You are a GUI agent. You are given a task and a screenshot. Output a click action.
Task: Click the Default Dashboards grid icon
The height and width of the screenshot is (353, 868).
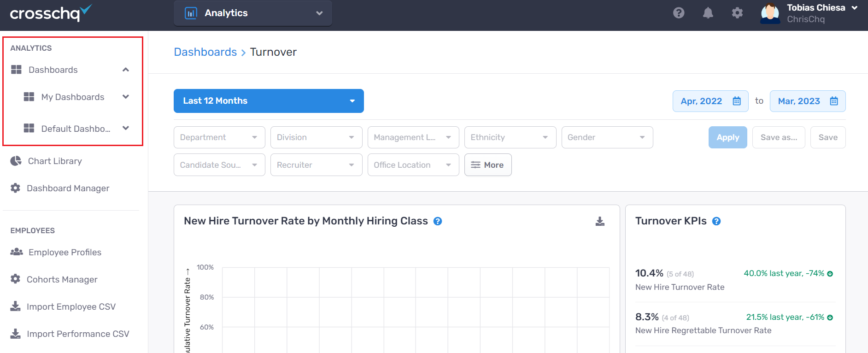click(x=29, y=128)
